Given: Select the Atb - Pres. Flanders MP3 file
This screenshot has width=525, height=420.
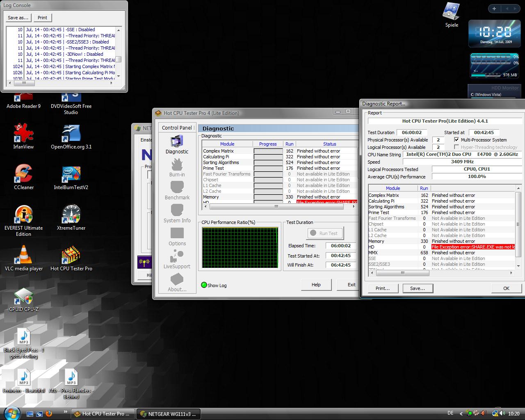Looking at the screenshot, I should pyautogui.click(x=71, y=383).
